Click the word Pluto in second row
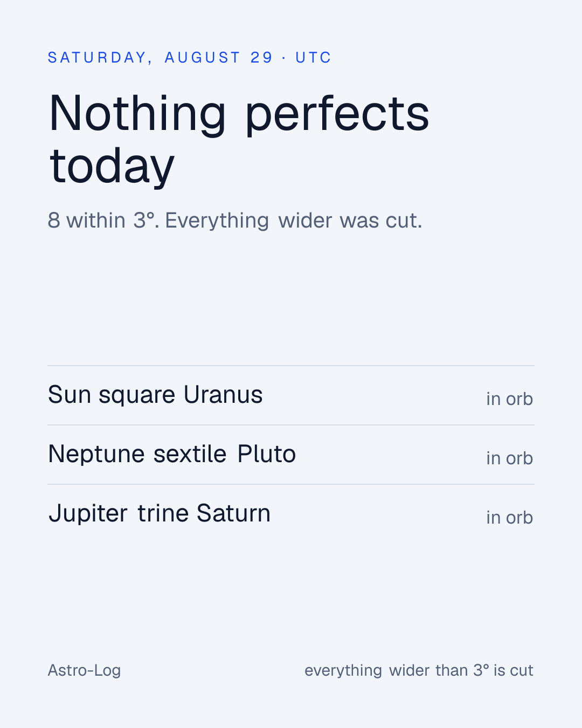The width and height of the screenshot is (582, 728). [267, 454]
